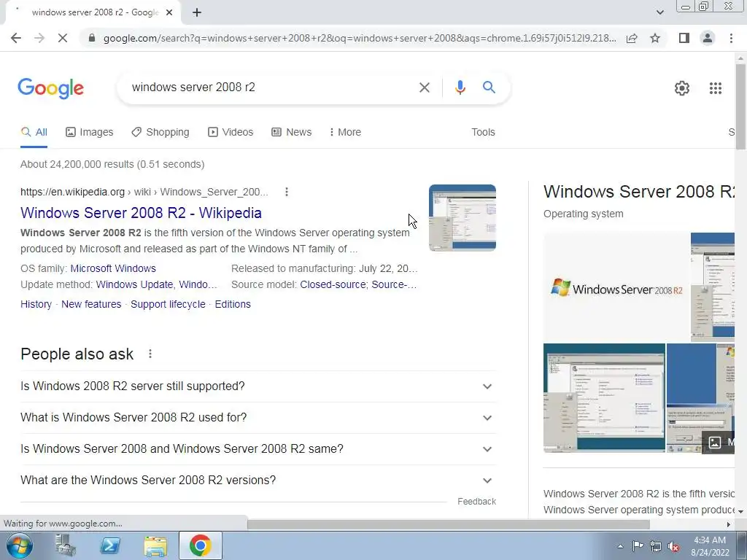Click the Chrome taskbar icon
747x560 pixels.
coord(200,545)
